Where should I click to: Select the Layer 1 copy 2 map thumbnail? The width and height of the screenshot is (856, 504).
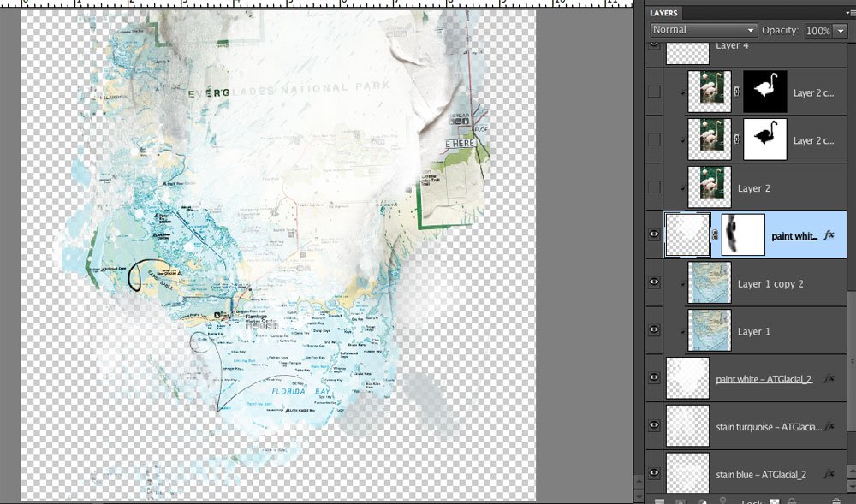click(x=709, y=282)
